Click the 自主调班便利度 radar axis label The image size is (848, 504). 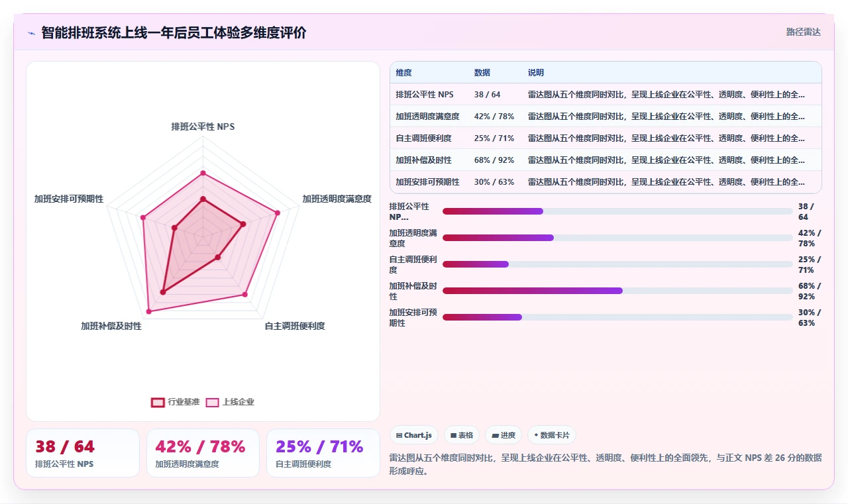click(295, 326)
